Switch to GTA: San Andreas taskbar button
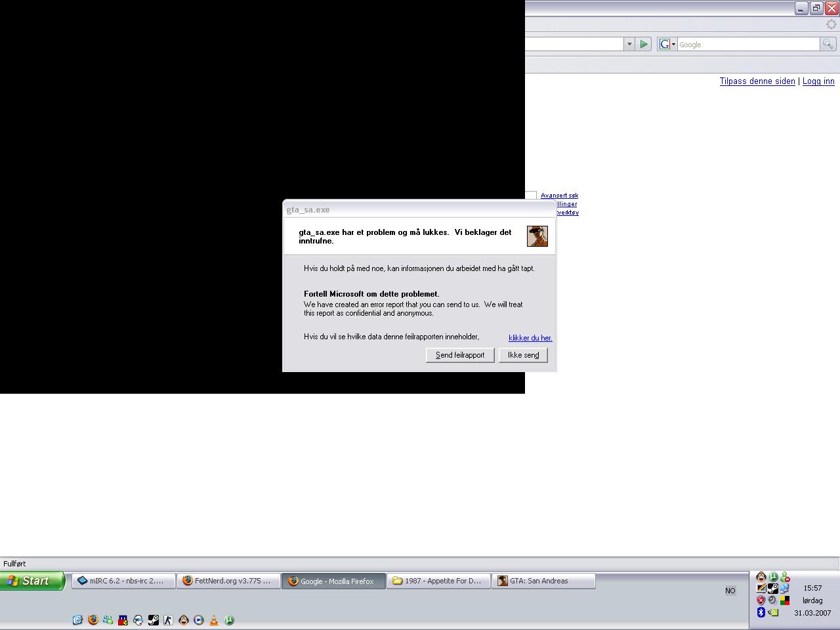The image size is (840, 630). (x=544, y=581)
